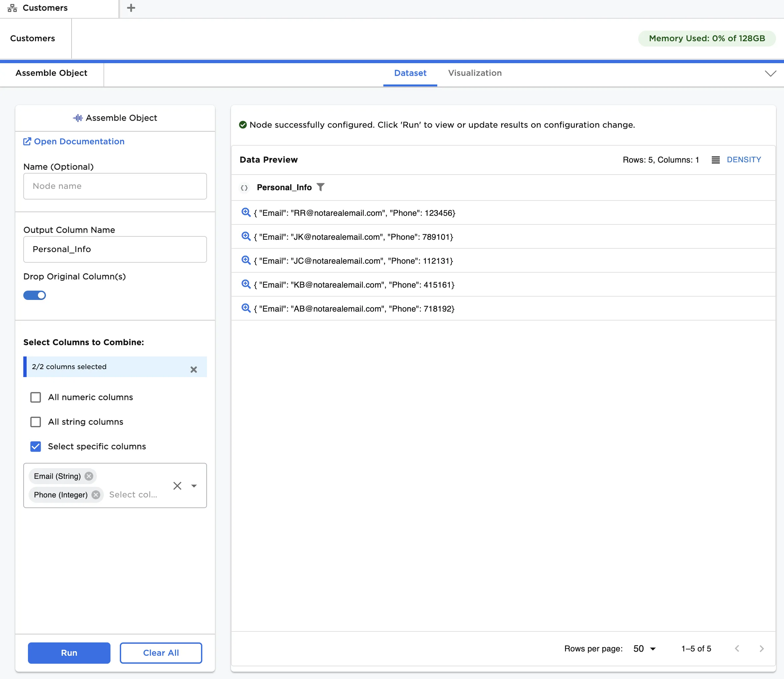Click the Run button
The height and width of the screenshot is (679, 784).
click(x=69, y=653)
